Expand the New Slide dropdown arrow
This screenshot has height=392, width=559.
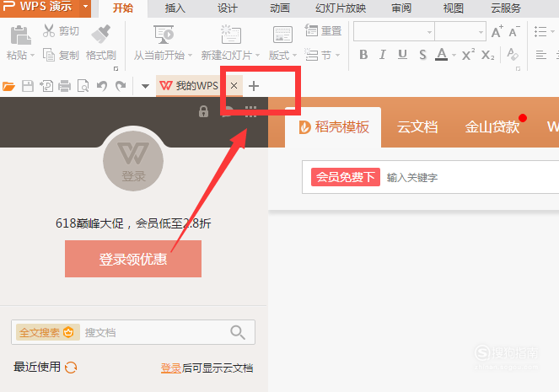coord(257,56)
